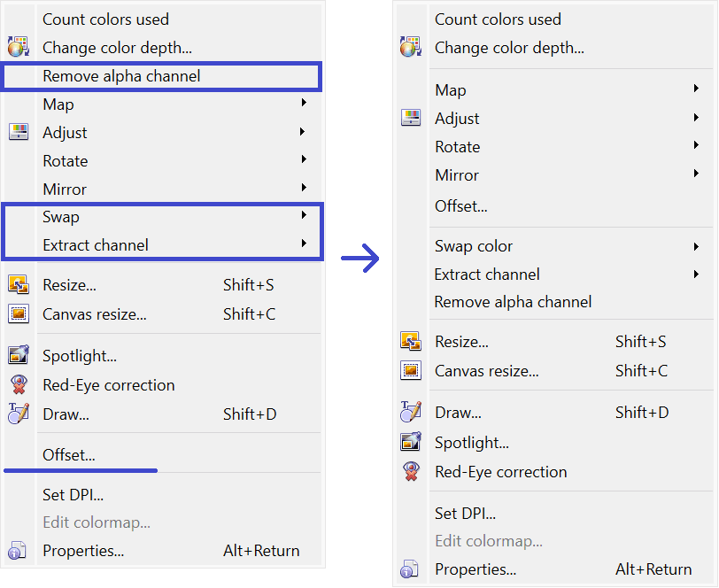Choose Count colors used in the right menu

tap(498, 19)
